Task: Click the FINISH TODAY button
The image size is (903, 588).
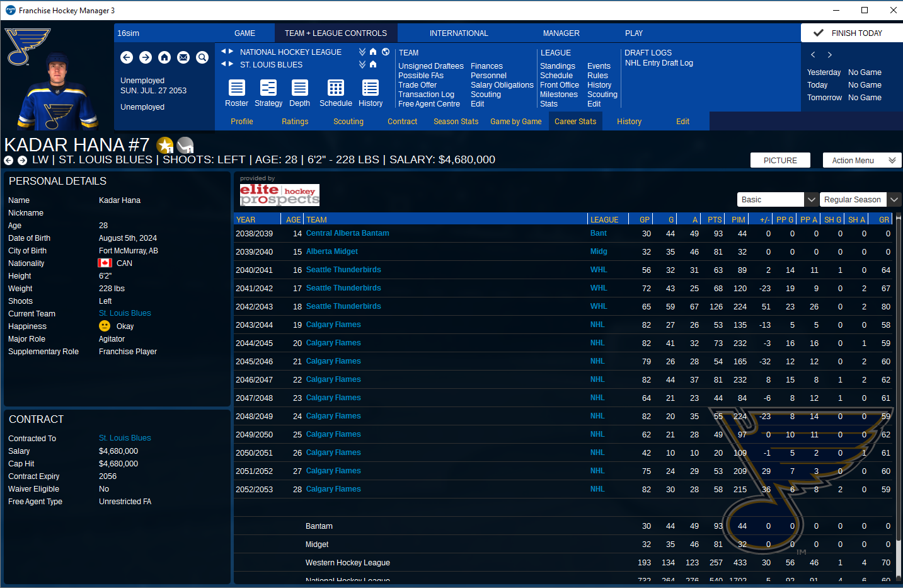Action: (852, 33)
